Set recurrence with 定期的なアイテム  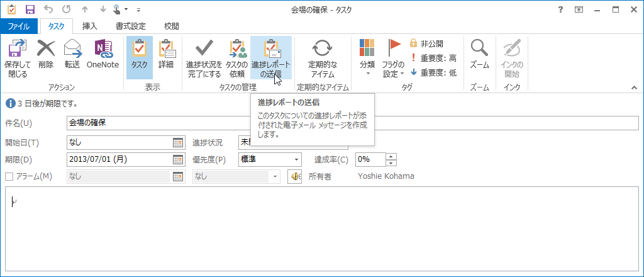tap(323, 59)
